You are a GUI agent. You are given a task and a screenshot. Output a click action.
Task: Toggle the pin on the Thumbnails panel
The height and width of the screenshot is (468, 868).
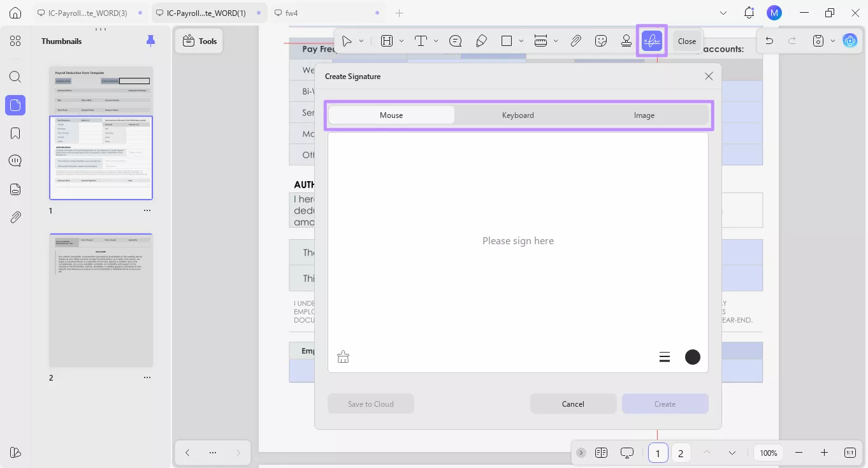(x=150, y=41)
